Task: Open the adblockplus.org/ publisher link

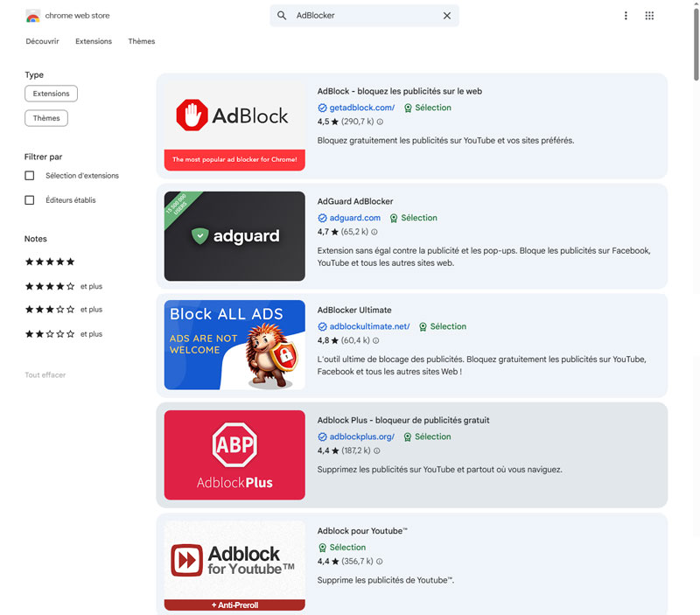Action: tap(362, 437)
